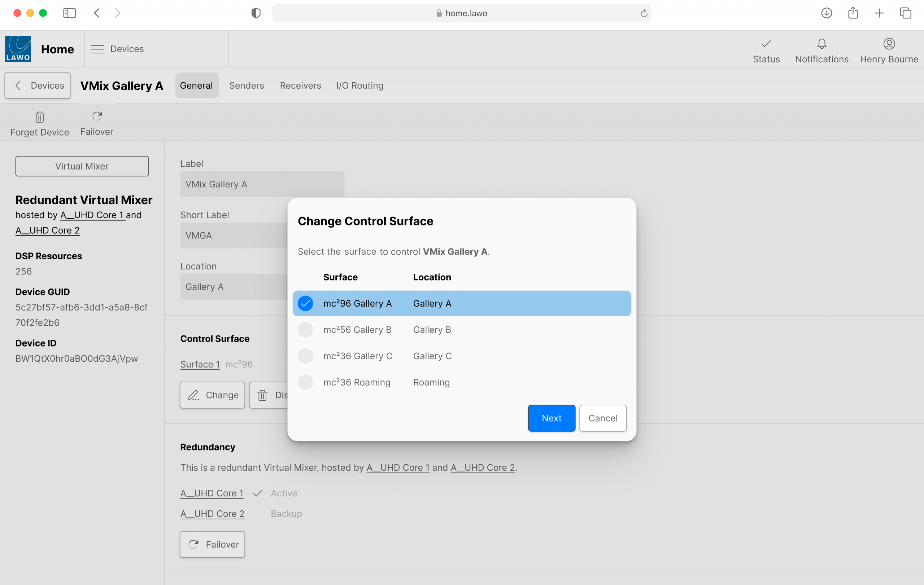Open the Status checkmark panel
924x585 pixels.
pyautogui.click(x=766, y=50)
